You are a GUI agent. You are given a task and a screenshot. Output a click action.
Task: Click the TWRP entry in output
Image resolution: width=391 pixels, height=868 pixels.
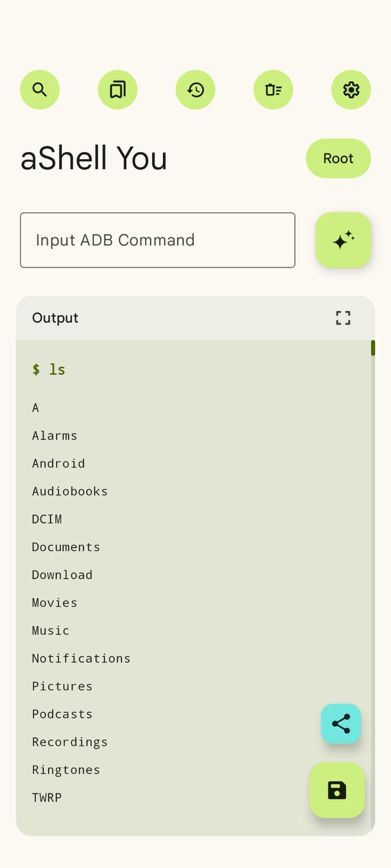[x=47, y=797]
